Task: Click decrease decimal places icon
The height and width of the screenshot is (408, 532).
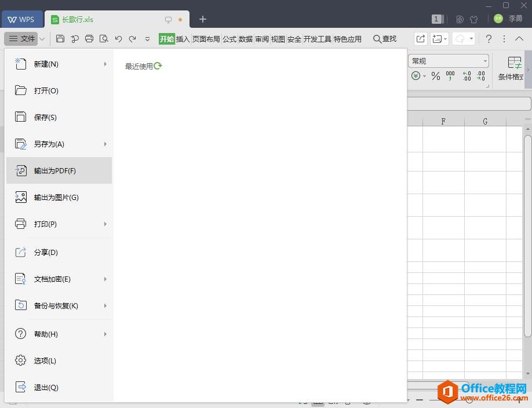Action: tap(481, 76)
